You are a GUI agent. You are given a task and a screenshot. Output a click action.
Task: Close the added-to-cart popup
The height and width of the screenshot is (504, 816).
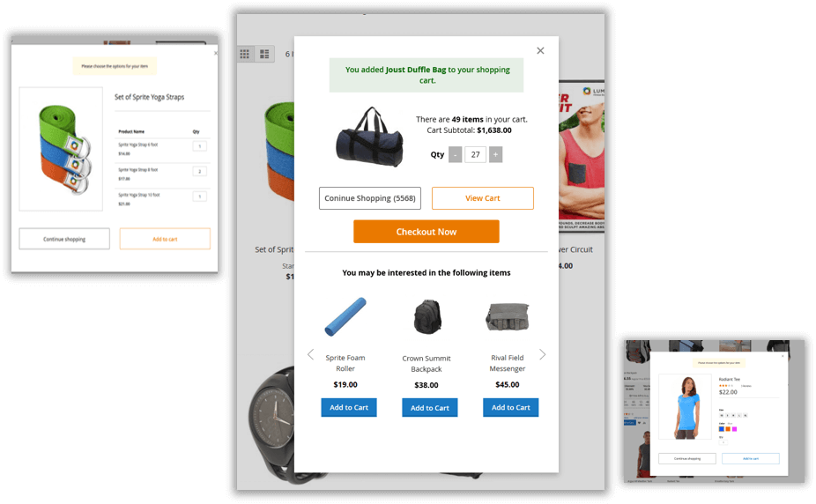(x=540, y=50)
